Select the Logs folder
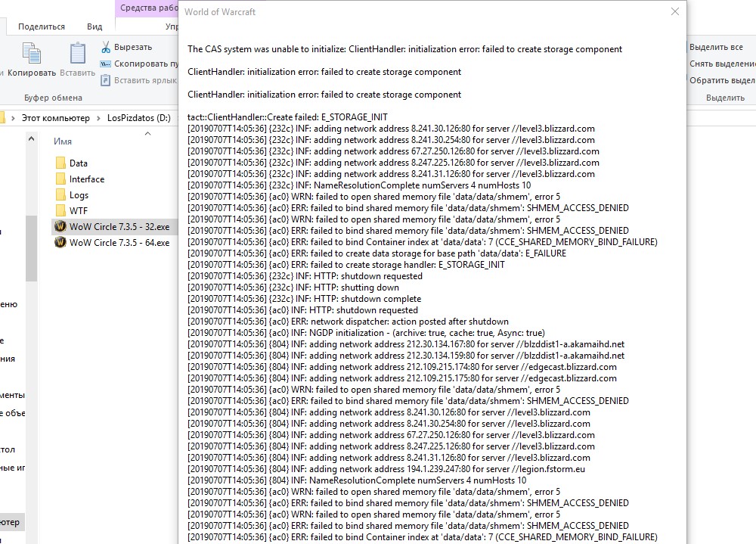756x544 pixels. (79, 195)
